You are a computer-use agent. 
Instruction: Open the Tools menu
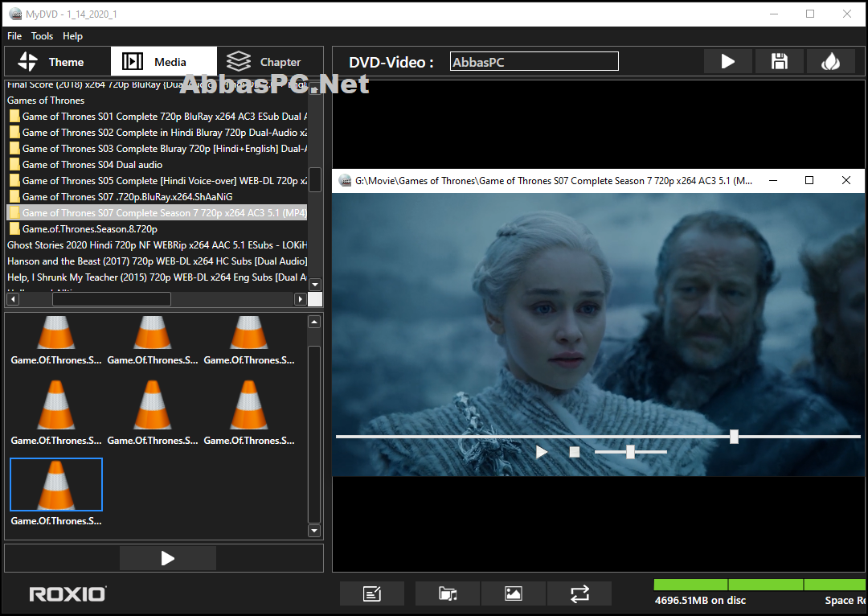(42, 36)
